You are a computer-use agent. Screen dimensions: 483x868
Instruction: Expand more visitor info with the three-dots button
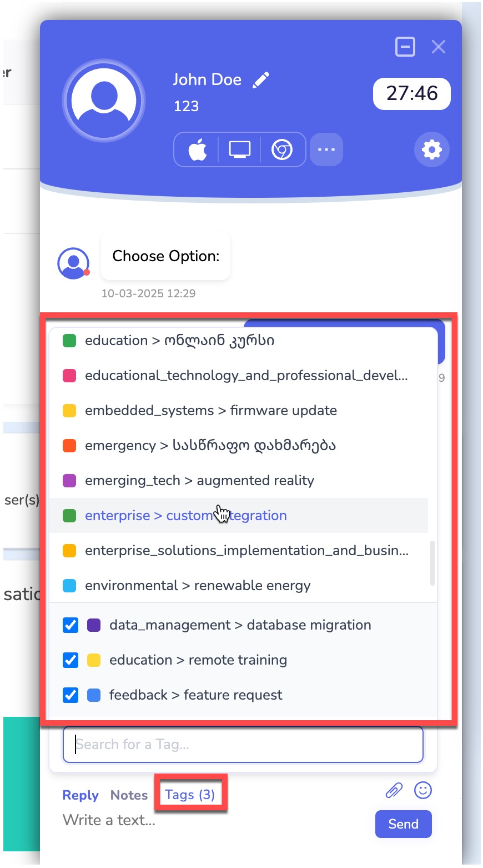[326, 149]
